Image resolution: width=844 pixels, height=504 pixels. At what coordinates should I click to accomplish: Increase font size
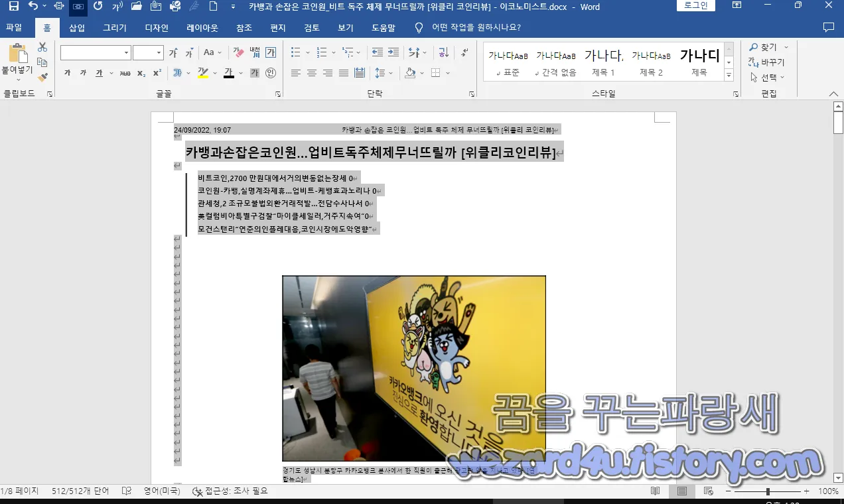coord(173,52)
